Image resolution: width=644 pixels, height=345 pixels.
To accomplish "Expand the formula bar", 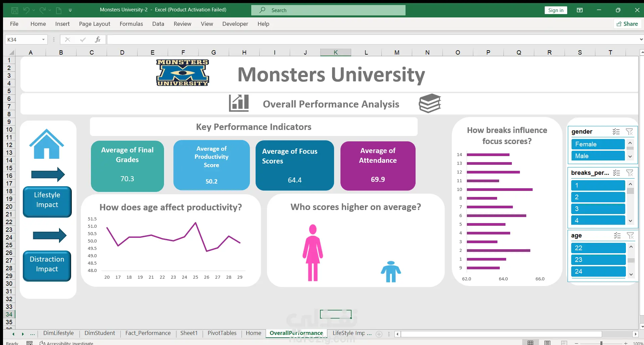I will (641, 40).
